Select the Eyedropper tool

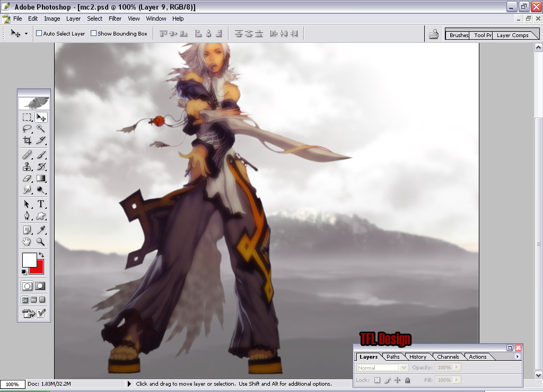[x=41, y=230]
